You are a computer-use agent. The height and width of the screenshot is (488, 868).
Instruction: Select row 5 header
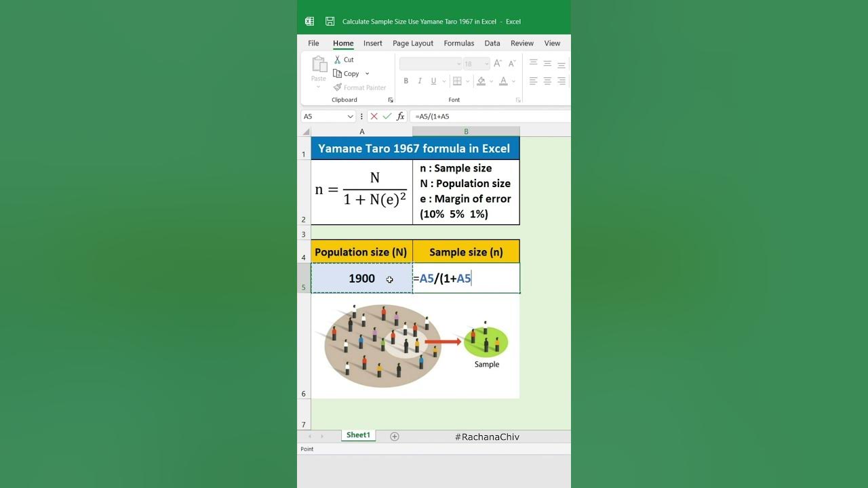click(304, 279)
